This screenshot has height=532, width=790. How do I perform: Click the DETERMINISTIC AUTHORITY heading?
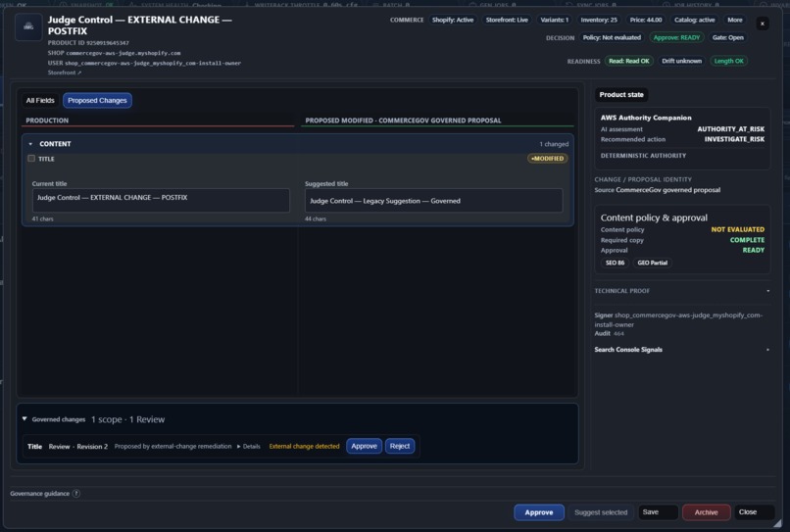643,156
